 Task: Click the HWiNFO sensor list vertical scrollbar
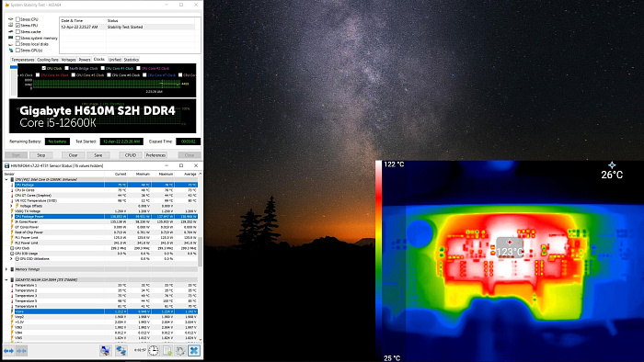point(201,256)
